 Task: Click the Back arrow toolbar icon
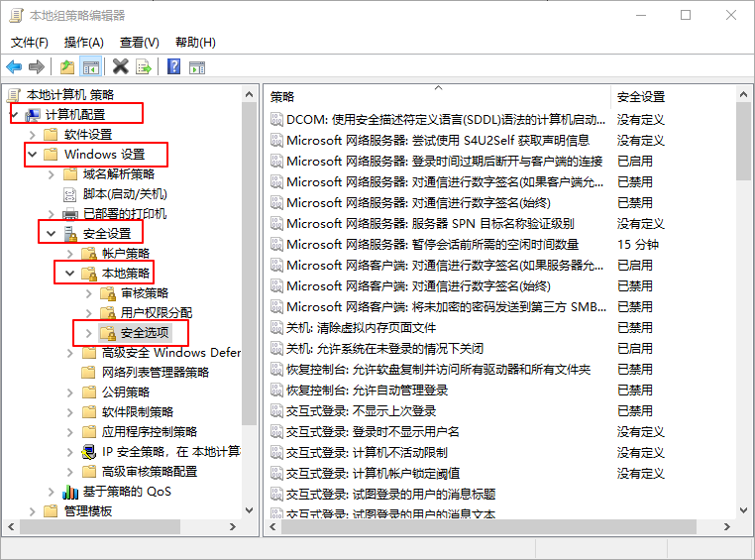tap(14, 66)
